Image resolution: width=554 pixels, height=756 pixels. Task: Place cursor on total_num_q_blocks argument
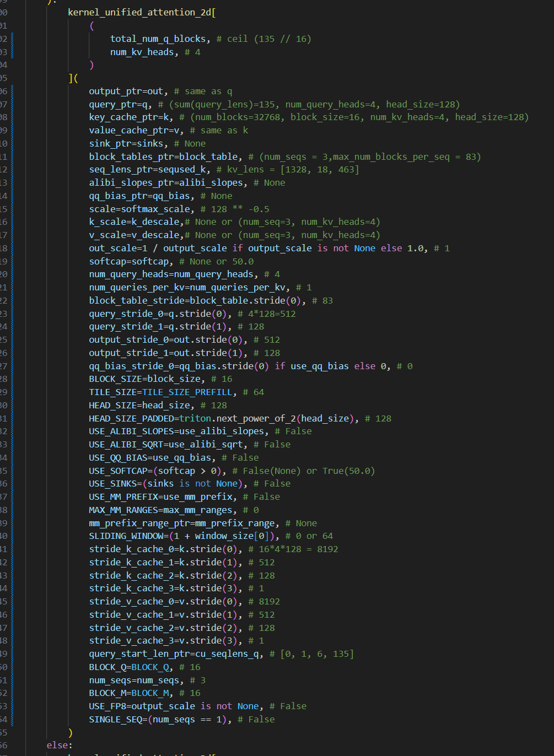(158, 39)
